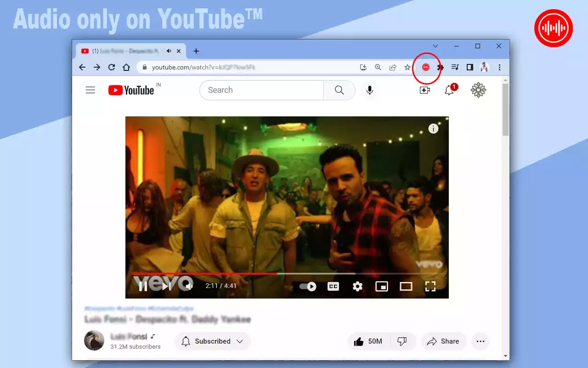The width and height of the screenshot is (588, 368).
Task: Click the blurred hashtag links above title
Action: (x=139, y=308)
